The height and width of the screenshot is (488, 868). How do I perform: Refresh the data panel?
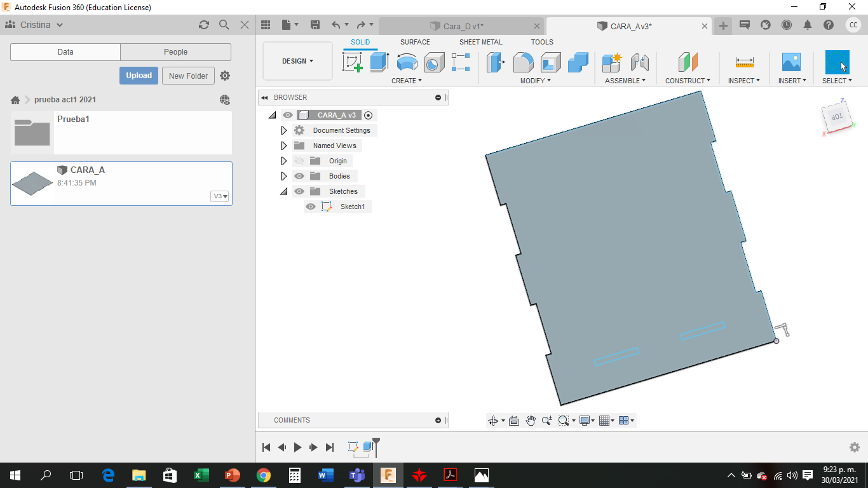click(204, 25)
